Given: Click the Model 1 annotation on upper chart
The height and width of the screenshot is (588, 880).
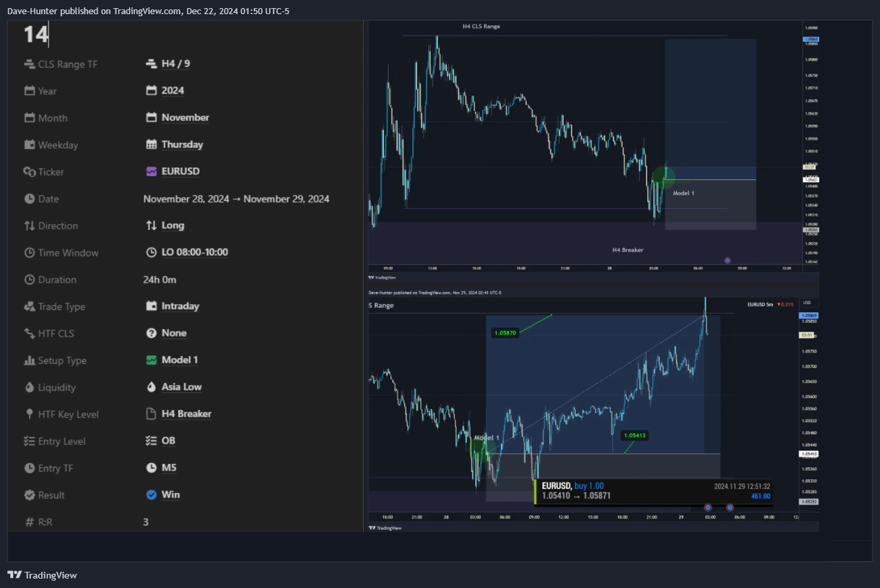Looking at the screenshot, I should [684, 193].
